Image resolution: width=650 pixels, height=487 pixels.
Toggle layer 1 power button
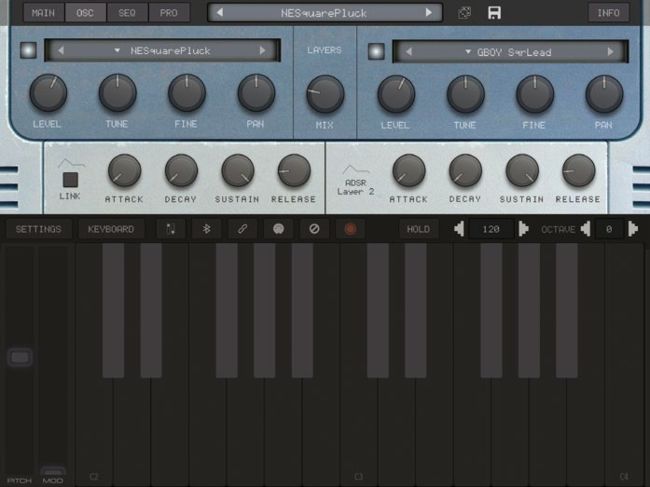click(x=28, y=50)
